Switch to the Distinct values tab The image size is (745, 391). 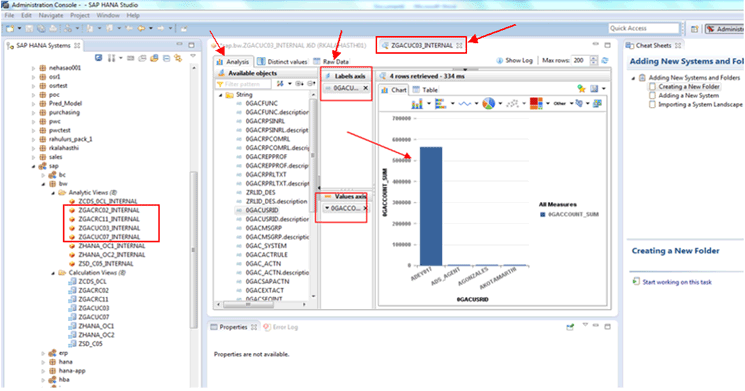click(x=283, y=62)
